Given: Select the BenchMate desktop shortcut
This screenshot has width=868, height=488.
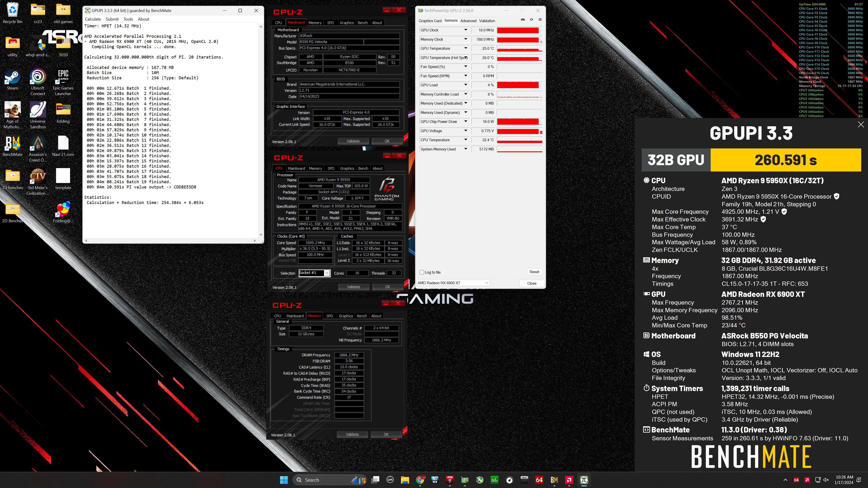Looking at the screenshot, I should tap(12, 146).
